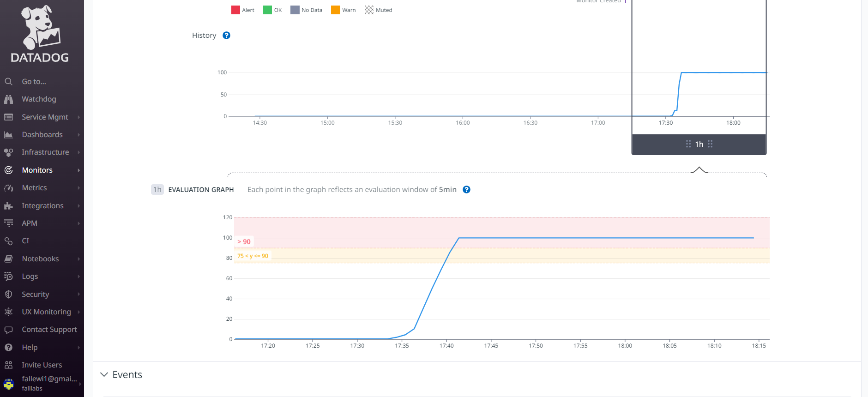Click the Notebooks icon
Screen dimensions: 868x397
(8, 259)
